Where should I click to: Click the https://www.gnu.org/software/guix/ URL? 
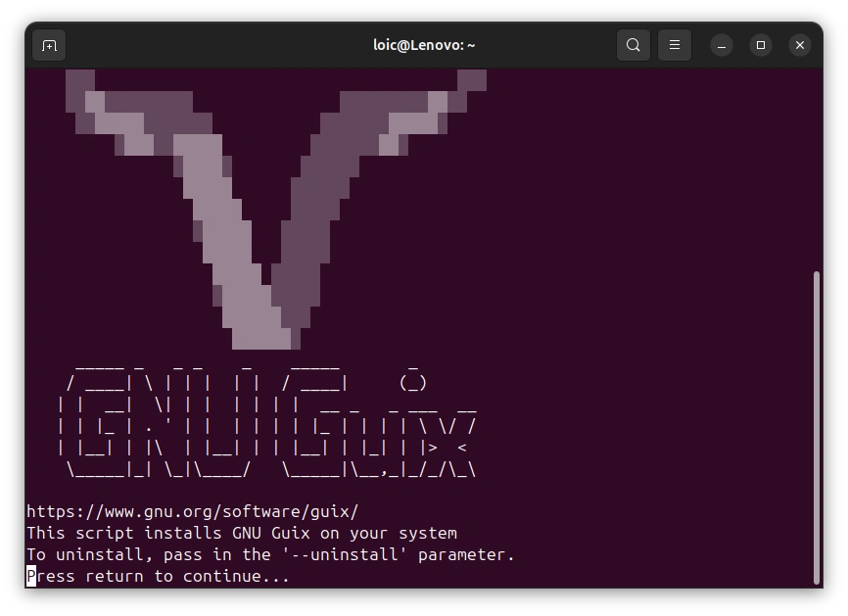click(193, 511)
